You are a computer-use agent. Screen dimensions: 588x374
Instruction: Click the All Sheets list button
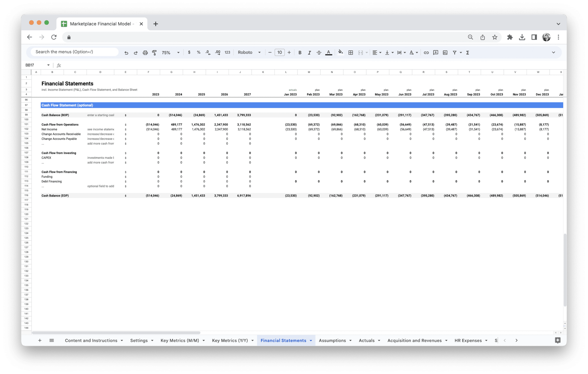[x=52, y=340]
